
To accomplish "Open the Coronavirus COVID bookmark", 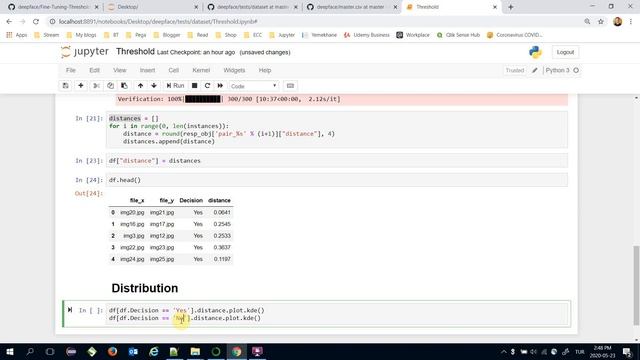I will click(x=514, y=35).
